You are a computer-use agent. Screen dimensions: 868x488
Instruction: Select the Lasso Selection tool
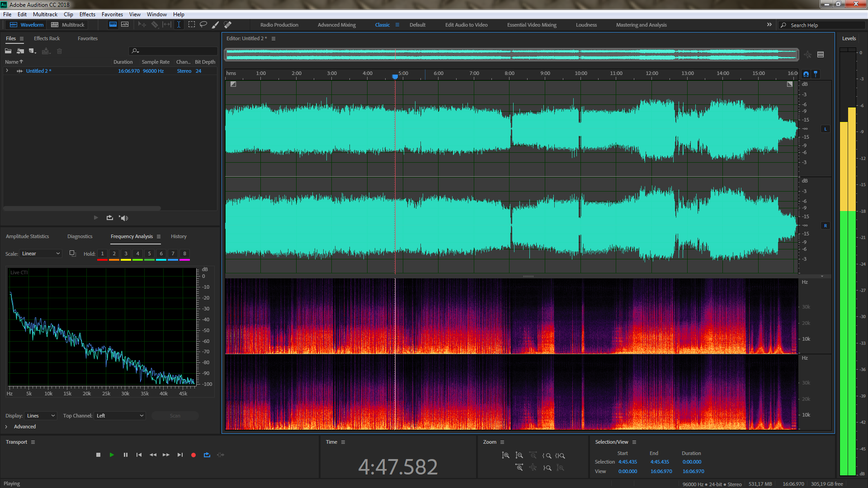tap(203, 25)
